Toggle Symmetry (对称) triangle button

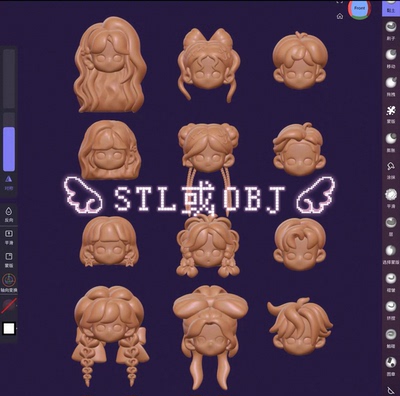(x=9, y=182)
